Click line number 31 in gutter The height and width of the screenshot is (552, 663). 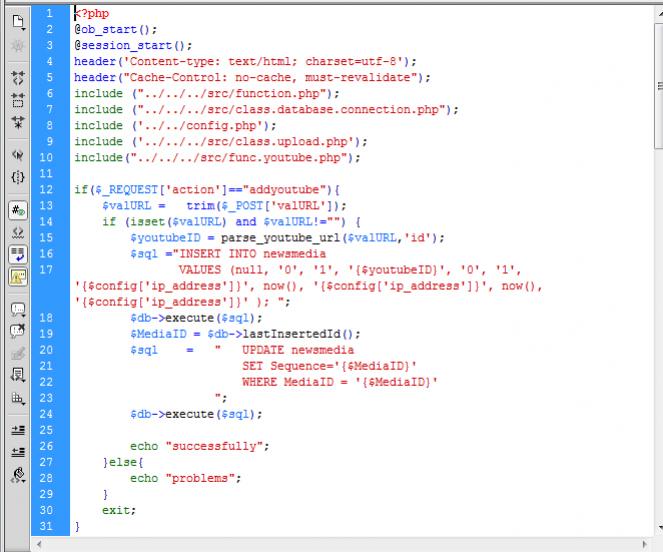click(x=46, y=526)
